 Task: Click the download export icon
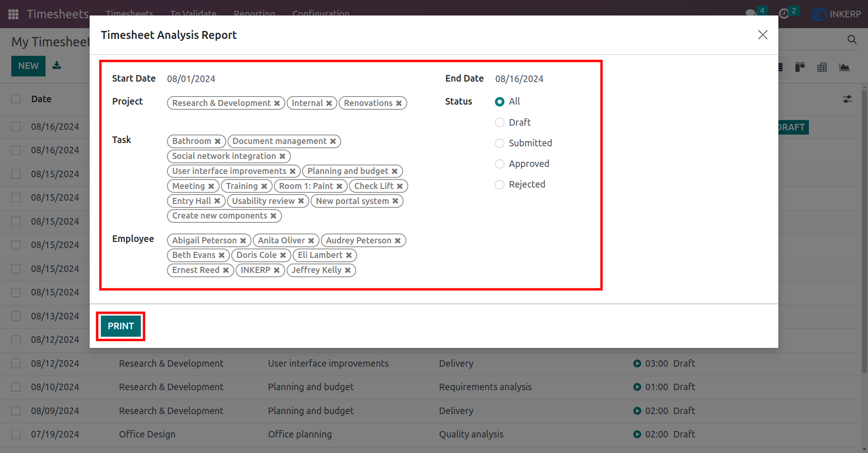[x=57, y=65]
